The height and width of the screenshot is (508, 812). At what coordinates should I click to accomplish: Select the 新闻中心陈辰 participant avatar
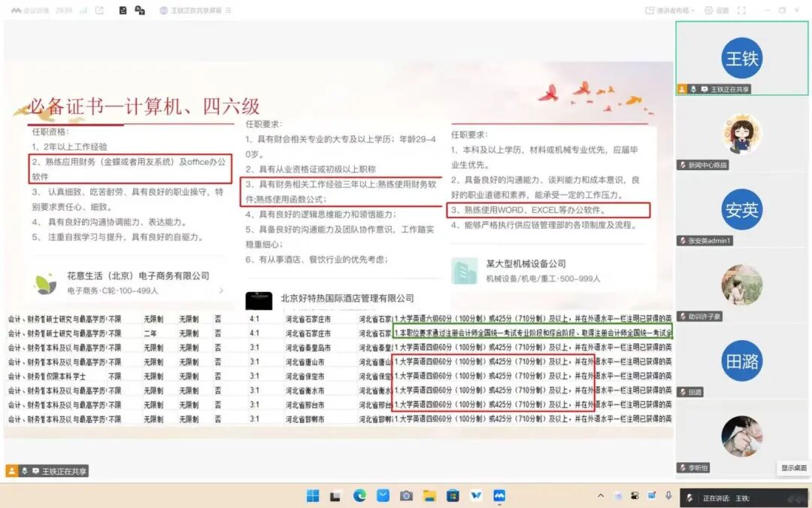741,134
